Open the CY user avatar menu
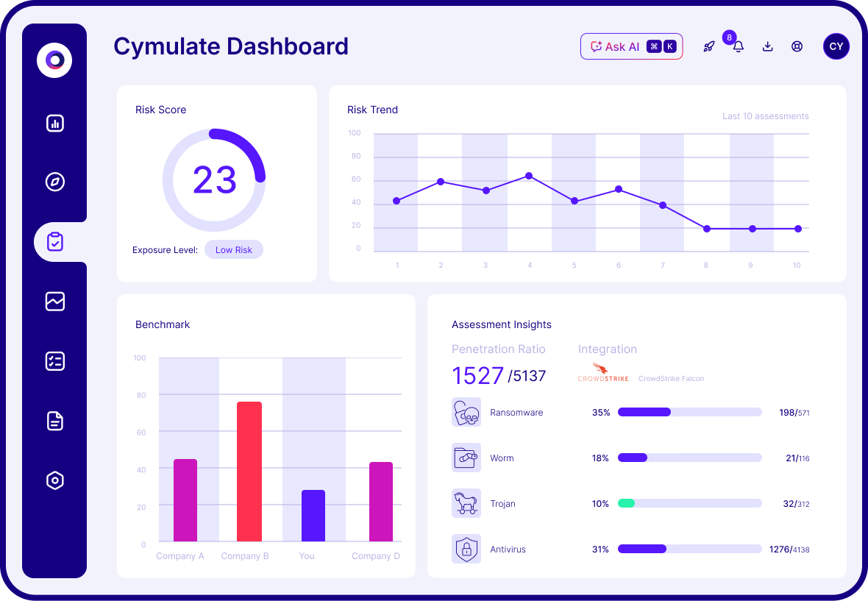Image resolution: width=868 pixels, height=601 pixels. pos(836,46)
